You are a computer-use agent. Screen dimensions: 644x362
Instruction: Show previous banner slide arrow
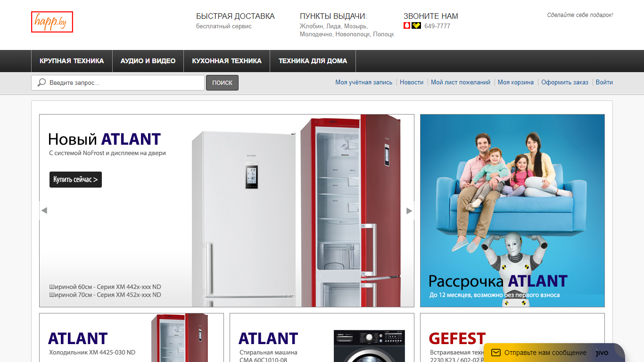coord(44,211)
